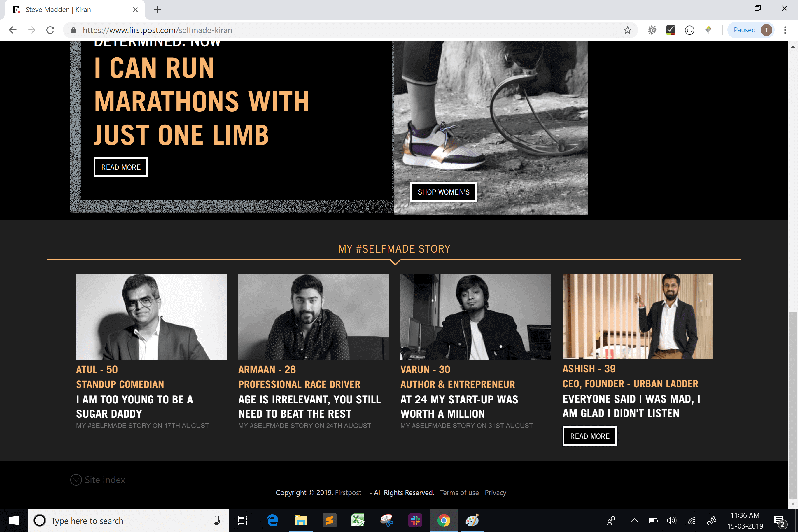Open Paint from taskbar
Viewport: 798px width, 532px height.
point(472,520)
